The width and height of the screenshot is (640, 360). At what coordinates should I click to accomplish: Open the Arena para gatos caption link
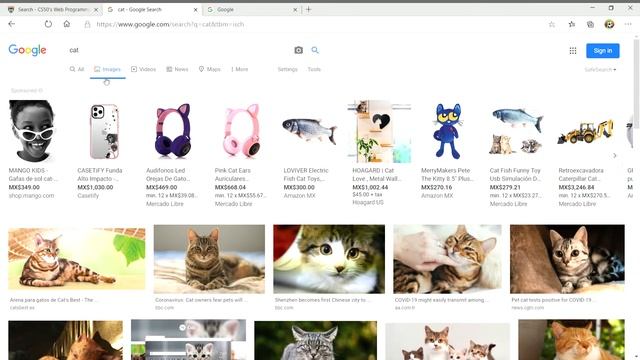53,300
